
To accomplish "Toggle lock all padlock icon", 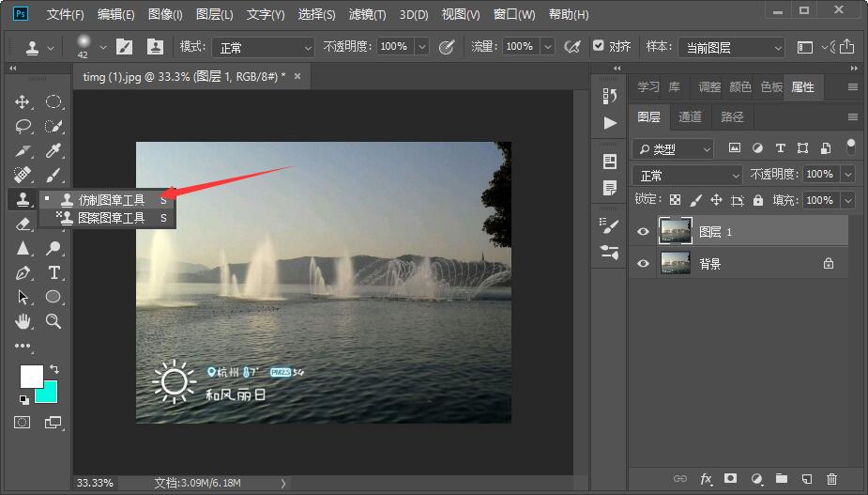I will pyautogui.click(x=758, y=200).
